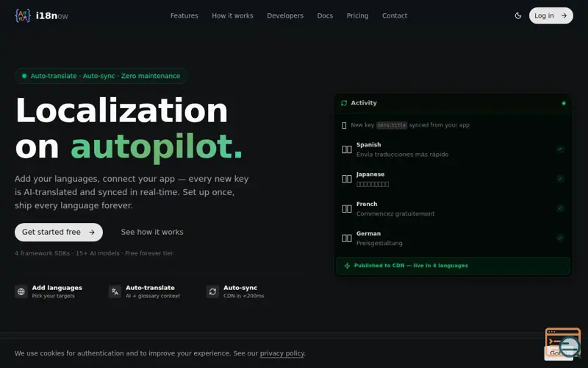This screenshot has width=588, height=368.
Task: Follow the See how it works link
Action: click(152, 232)
